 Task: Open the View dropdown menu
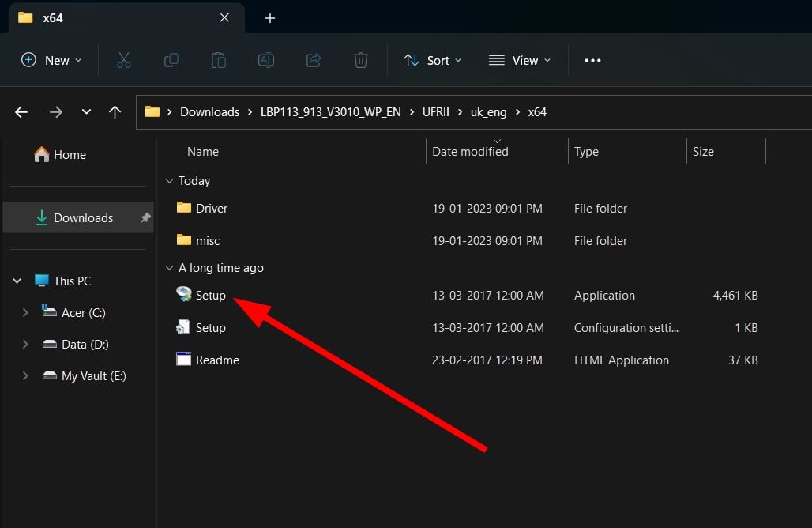pos(520,60)
